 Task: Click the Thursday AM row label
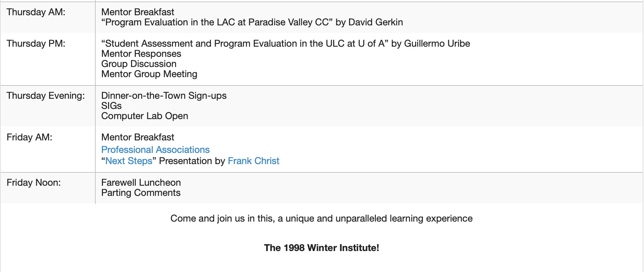click(x=36, y=12)
